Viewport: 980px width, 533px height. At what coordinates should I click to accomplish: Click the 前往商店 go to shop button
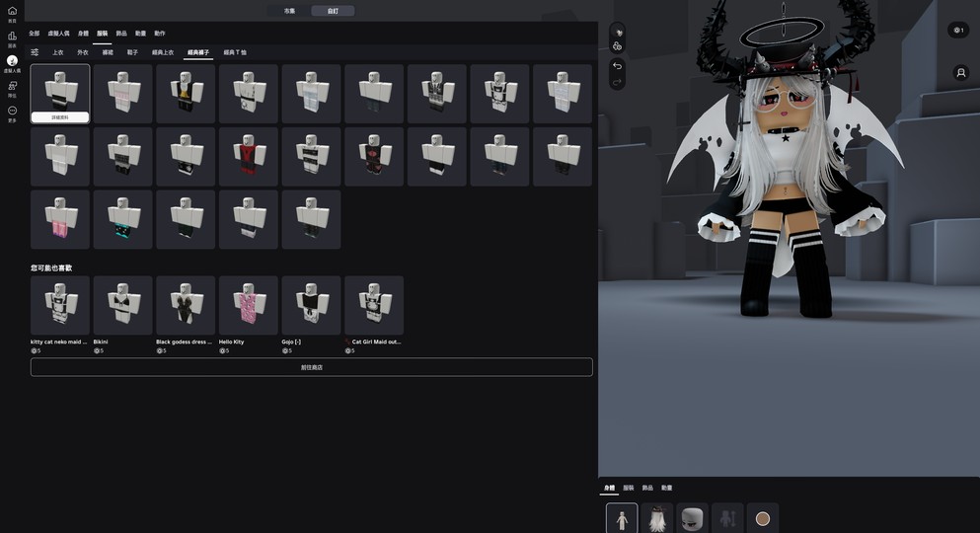(311, 367)
